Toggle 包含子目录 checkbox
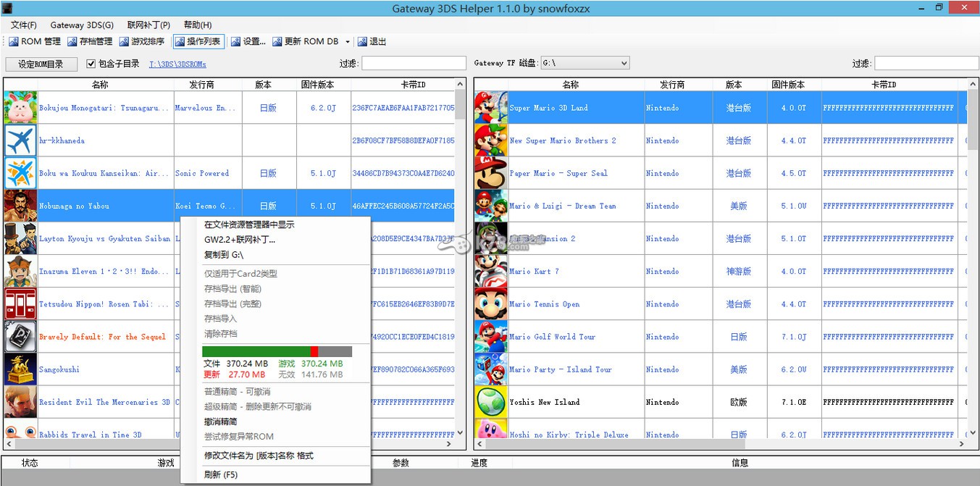This screenshot has width=980, height=486. click(x=91, y=64)
